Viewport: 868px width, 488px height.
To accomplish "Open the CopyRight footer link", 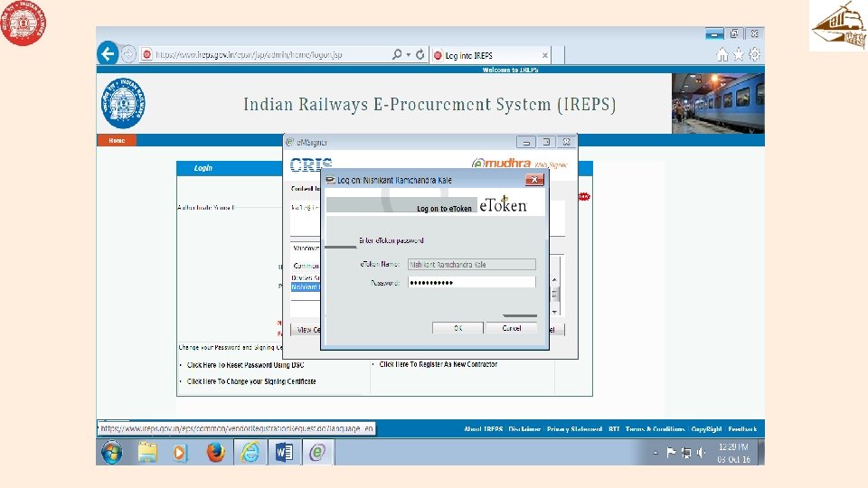I will pyautogui.click(x=706, y=429).
